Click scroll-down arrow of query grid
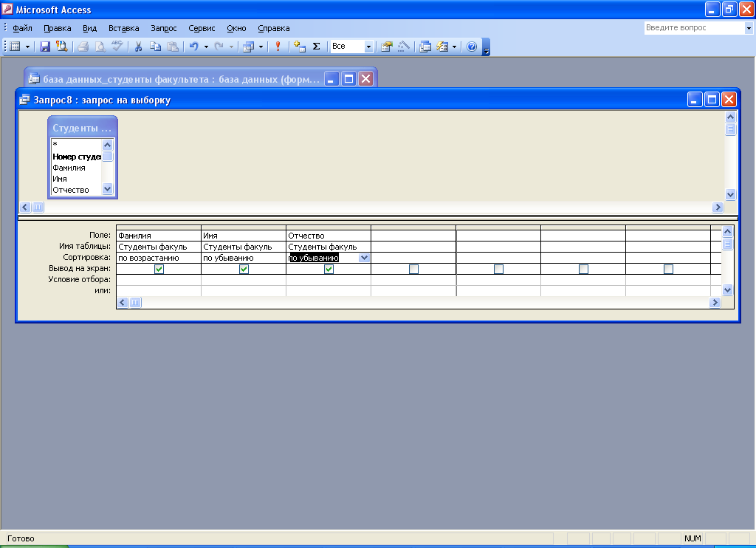Screen dimensions: 756x548 click(x=727, y=290)
